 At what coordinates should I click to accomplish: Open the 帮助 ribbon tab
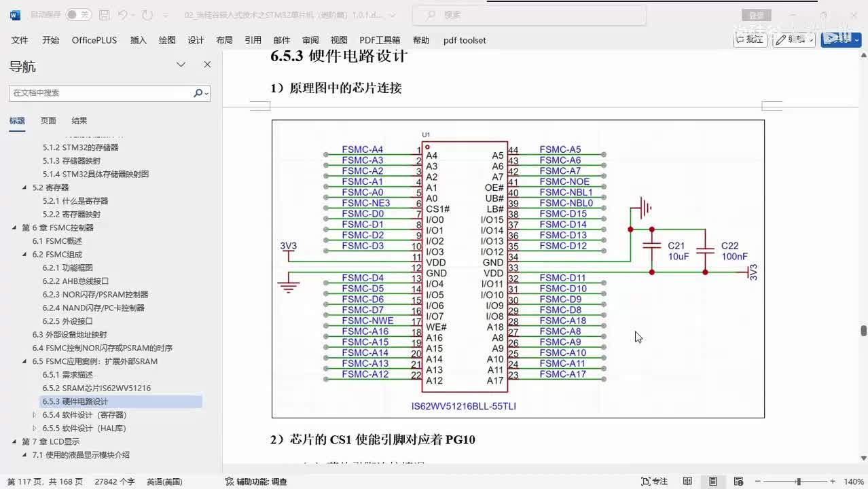click(x=421, y=40)
